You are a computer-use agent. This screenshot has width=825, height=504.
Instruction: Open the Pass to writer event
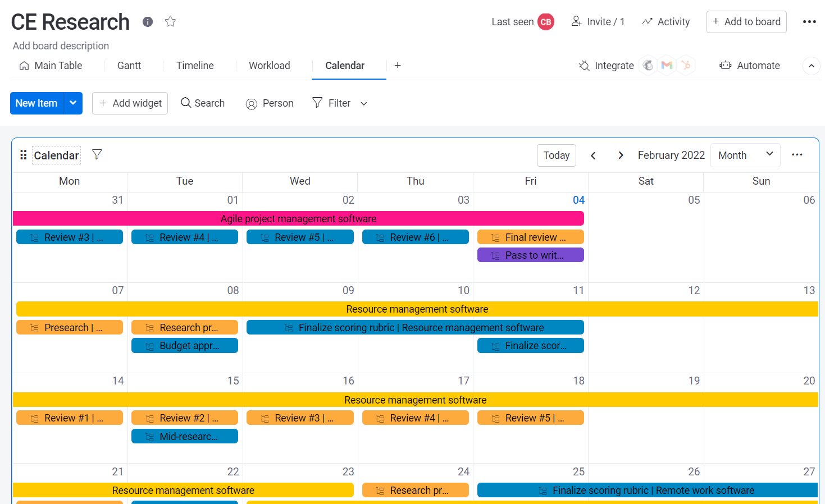(530, 255)
